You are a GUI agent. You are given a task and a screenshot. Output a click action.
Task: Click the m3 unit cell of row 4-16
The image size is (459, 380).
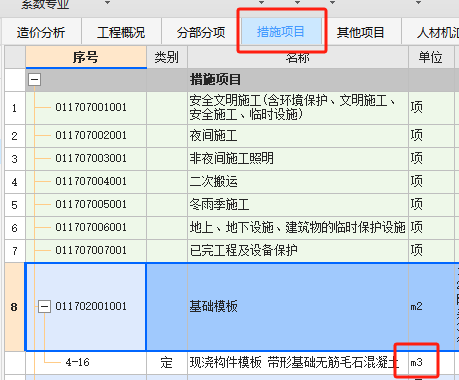pyautogui.click(x=431, y=363)
